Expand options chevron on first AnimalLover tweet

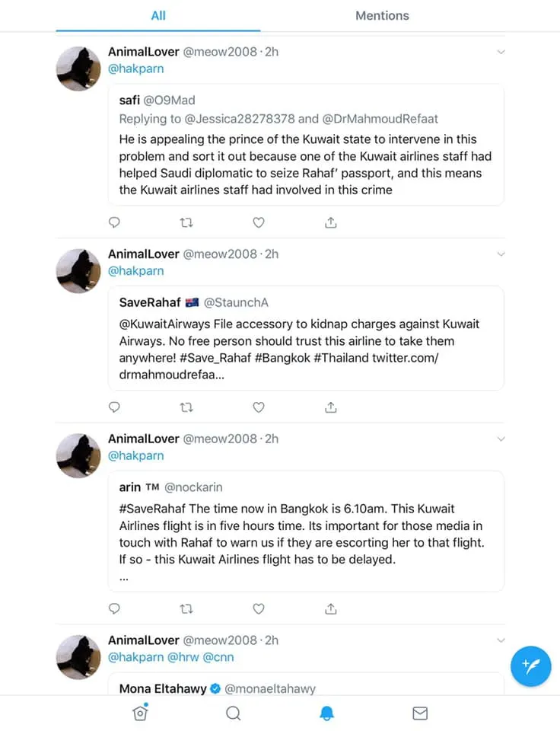coord(501,52)
